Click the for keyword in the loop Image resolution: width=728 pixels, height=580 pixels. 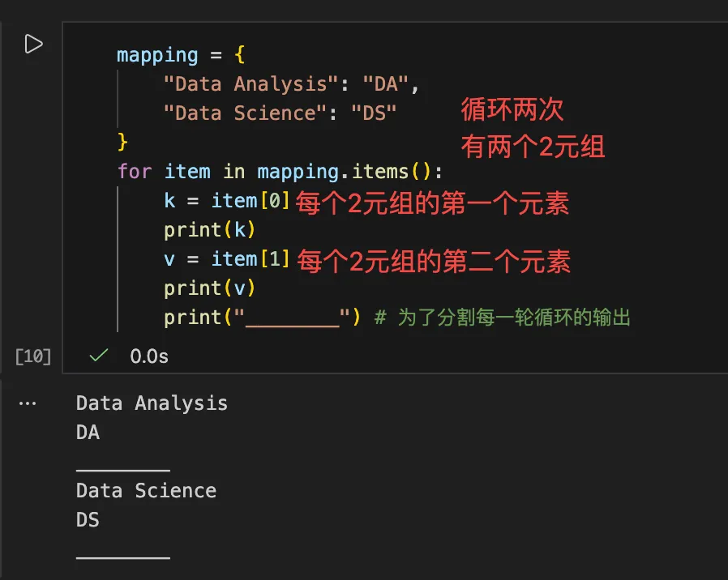point(135,172)
